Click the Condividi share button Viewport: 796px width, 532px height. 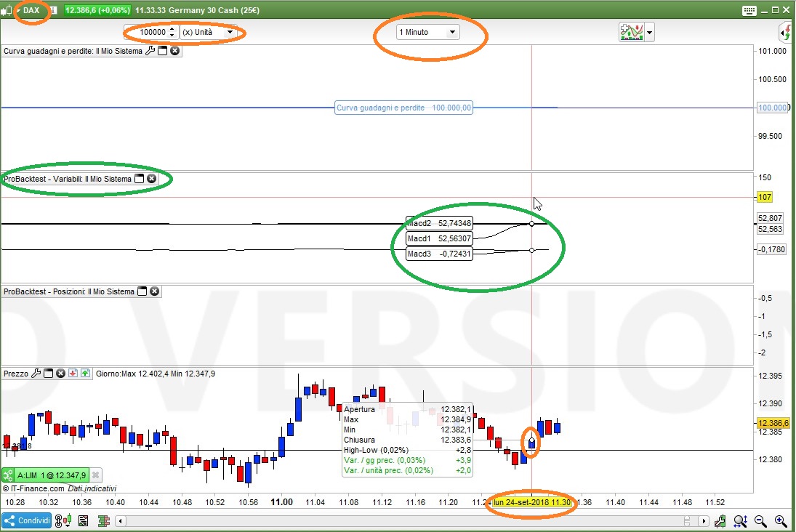point(27,520)
